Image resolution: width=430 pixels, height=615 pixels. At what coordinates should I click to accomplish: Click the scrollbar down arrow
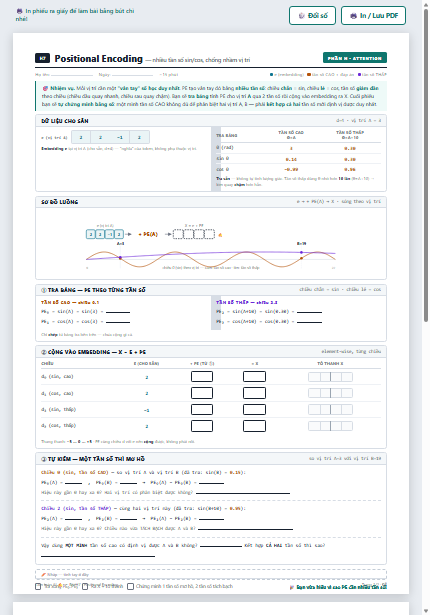(426, 611)
